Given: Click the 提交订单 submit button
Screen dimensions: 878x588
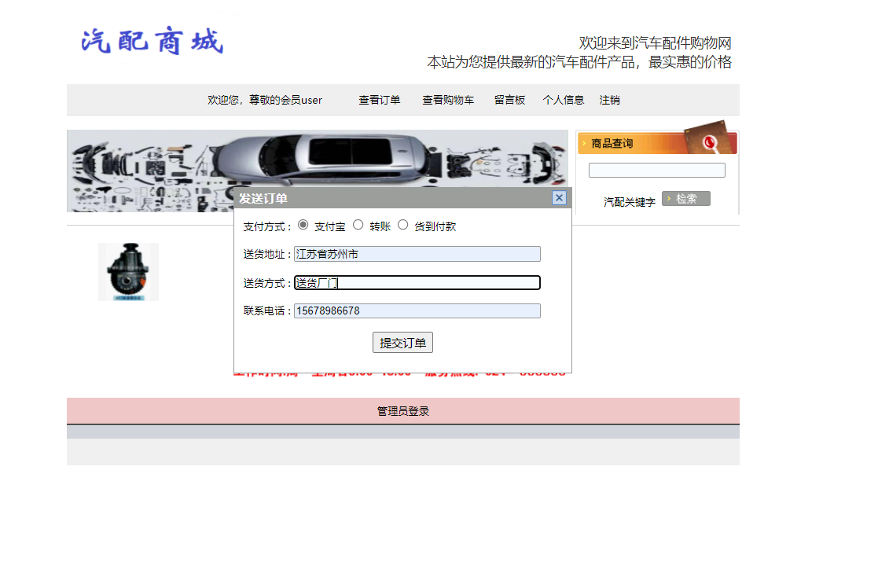Looking at the screenshot, I should (402, 342).
